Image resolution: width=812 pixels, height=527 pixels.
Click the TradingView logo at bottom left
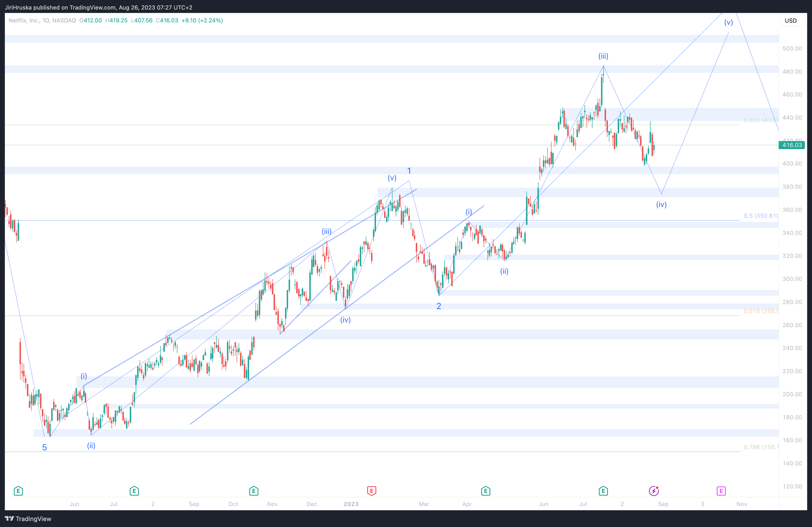tap(28, 519)
